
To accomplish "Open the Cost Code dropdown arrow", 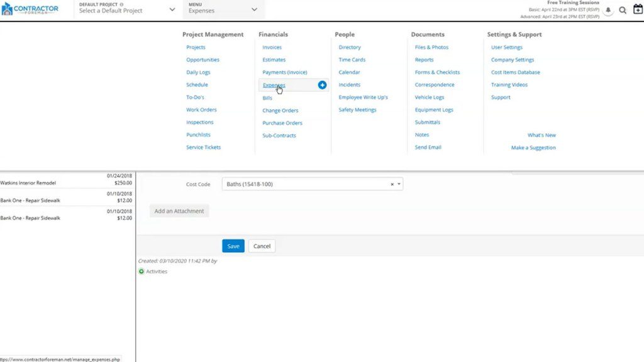I will [399, 184].
